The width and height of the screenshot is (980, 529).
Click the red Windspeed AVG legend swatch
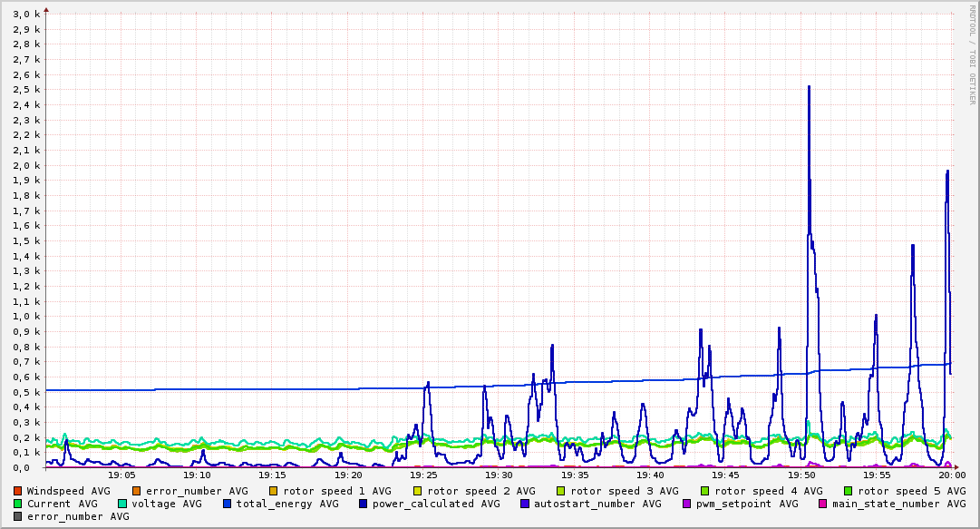tap(17, 492)
